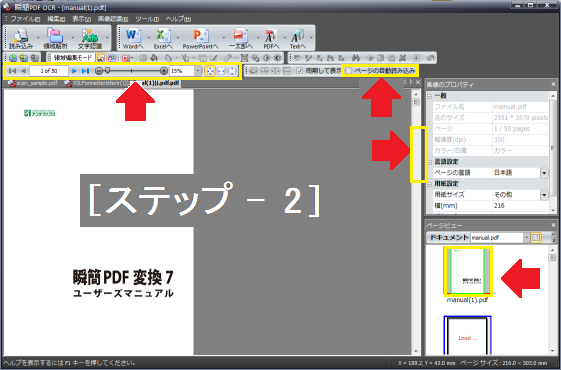Jump to the last page button
Image resolution: width=561 pixels, height=370 pixels.
(x=85, y=71)
